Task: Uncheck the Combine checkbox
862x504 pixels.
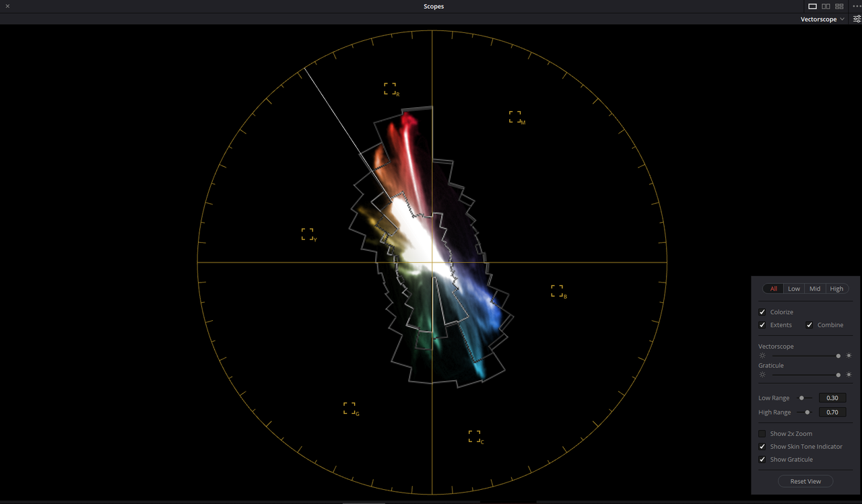Action: coord(809,325)
